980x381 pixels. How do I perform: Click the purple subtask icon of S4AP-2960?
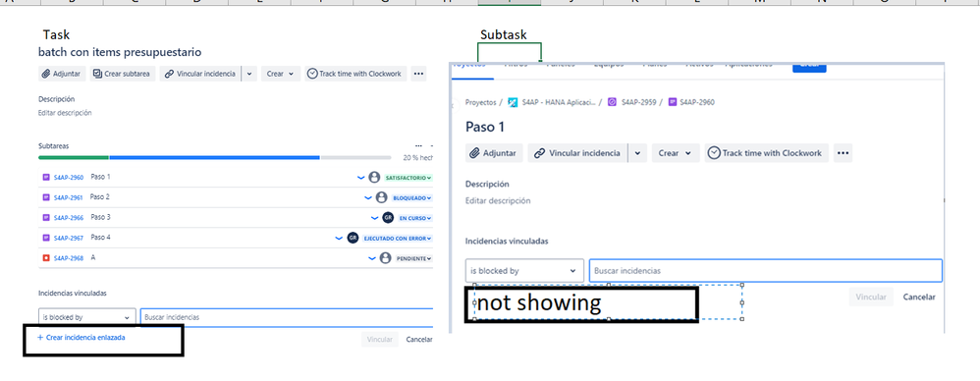tap(45, 178)
